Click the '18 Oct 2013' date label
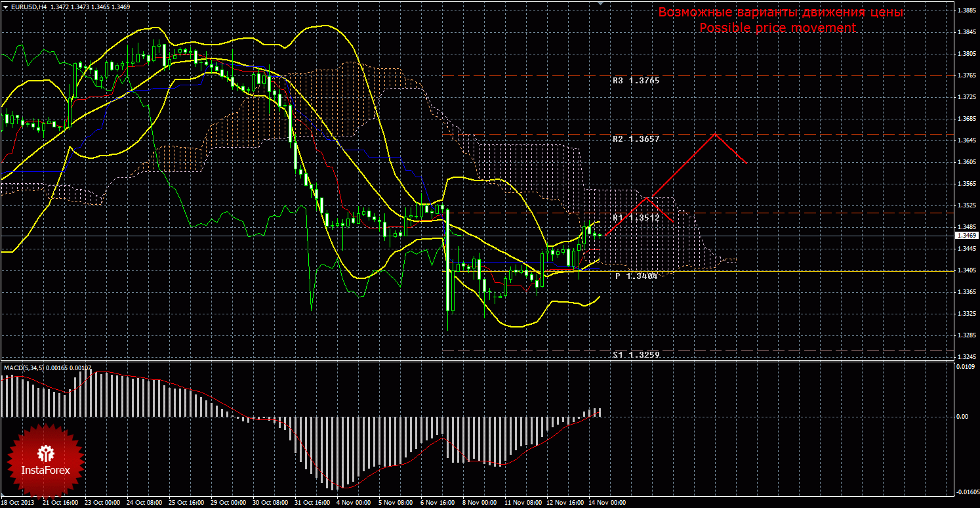 pos(19,503)
